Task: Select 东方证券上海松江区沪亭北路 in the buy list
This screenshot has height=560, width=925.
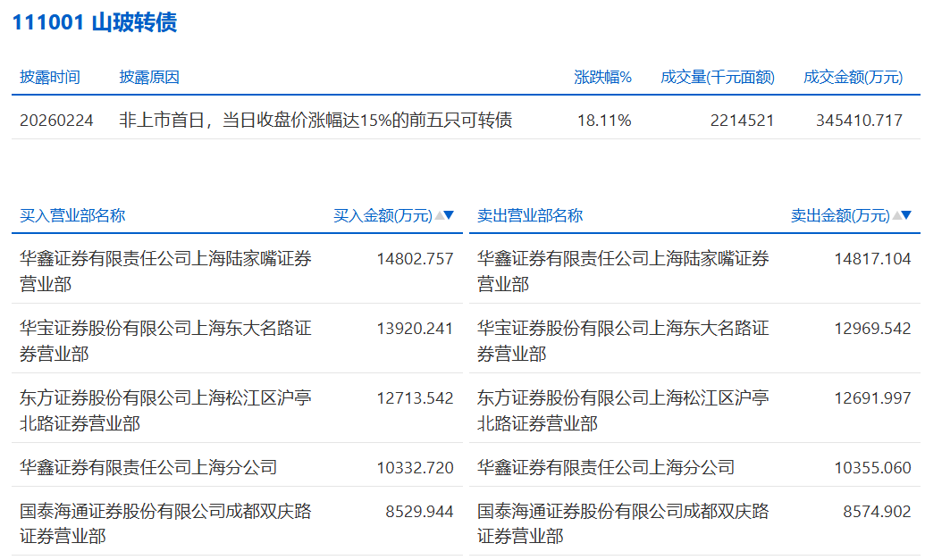Action: click(x=165, y=410)
